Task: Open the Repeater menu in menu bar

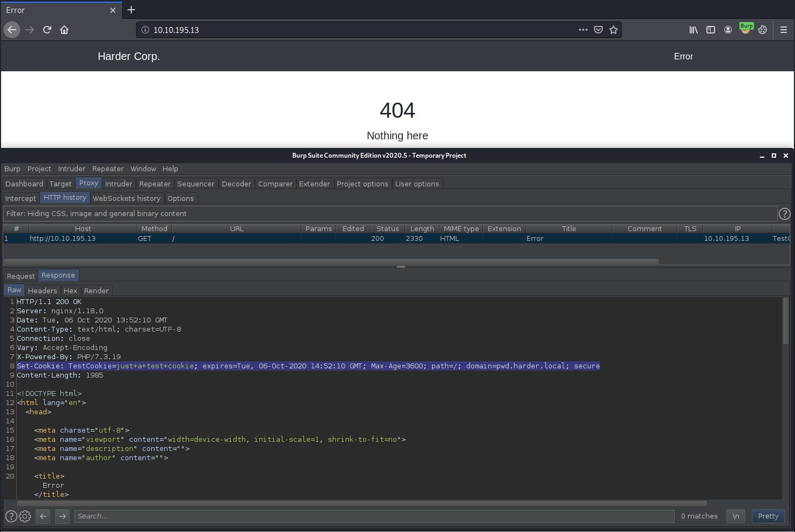Action: click(108, 169)
